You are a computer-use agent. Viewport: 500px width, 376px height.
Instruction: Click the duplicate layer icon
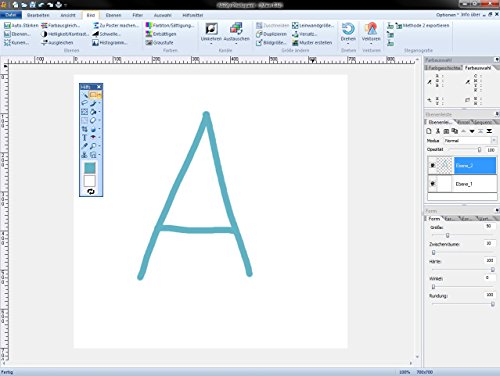pos(455,131)
